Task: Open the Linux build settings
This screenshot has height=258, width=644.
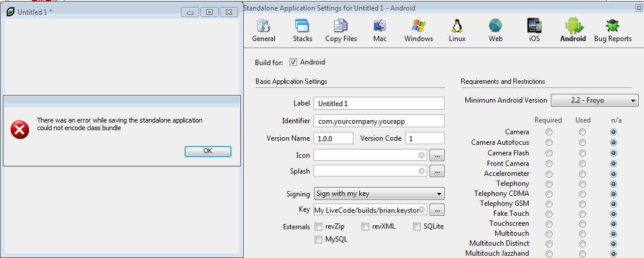Action: (x=457, y=30)
